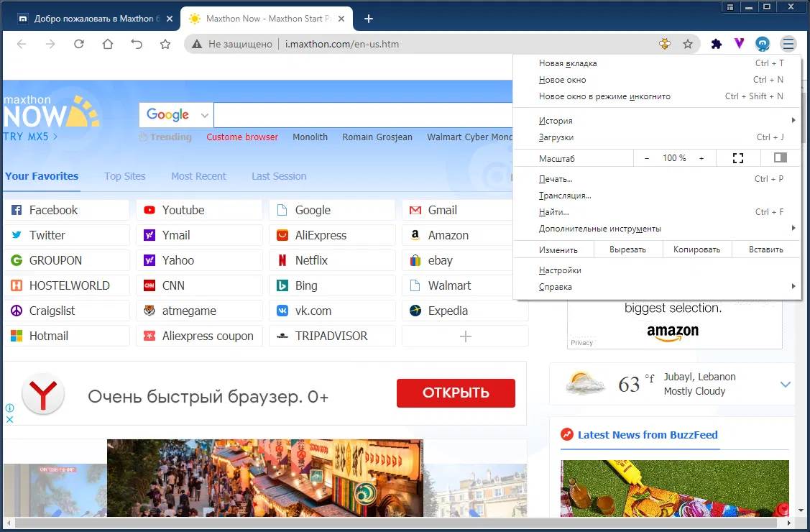Click the red ОТКРЫТЬ ad button
810x532 pixels.
click(x=456, y=393)
